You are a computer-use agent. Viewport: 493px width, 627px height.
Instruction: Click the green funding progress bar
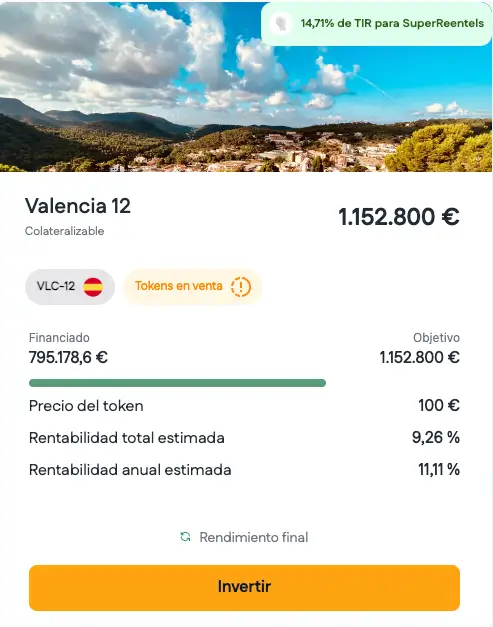(178, 383)
